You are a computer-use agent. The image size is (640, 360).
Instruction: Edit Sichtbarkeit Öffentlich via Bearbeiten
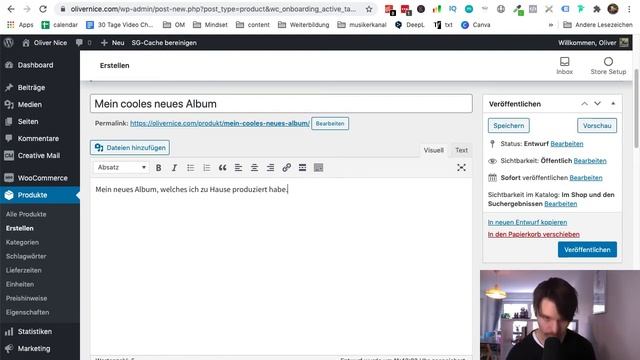click(590, 161)
